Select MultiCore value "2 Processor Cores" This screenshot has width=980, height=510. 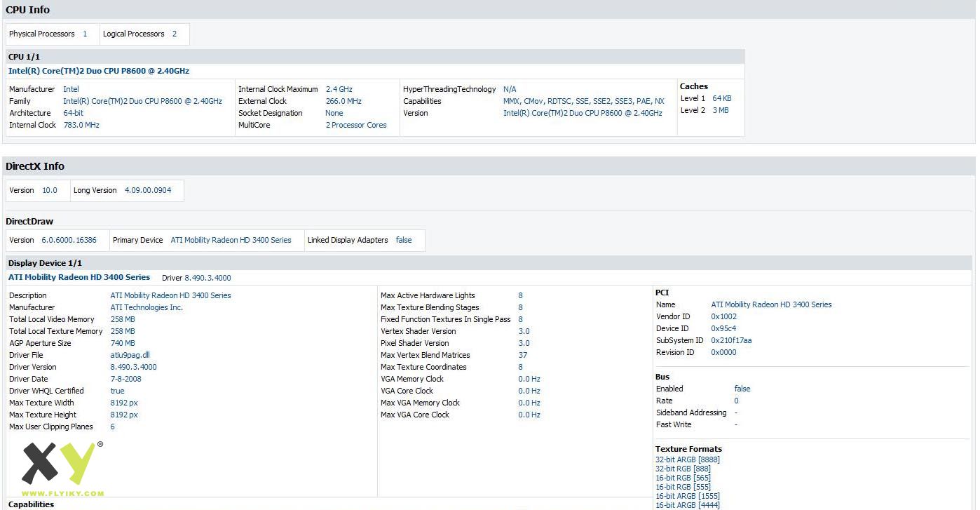coord(356,125)
